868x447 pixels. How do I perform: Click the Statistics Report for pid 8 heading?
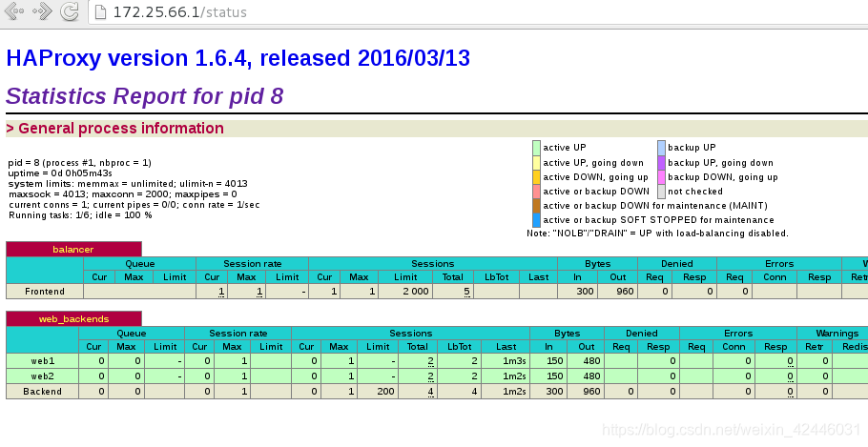(x=144, y=96)
